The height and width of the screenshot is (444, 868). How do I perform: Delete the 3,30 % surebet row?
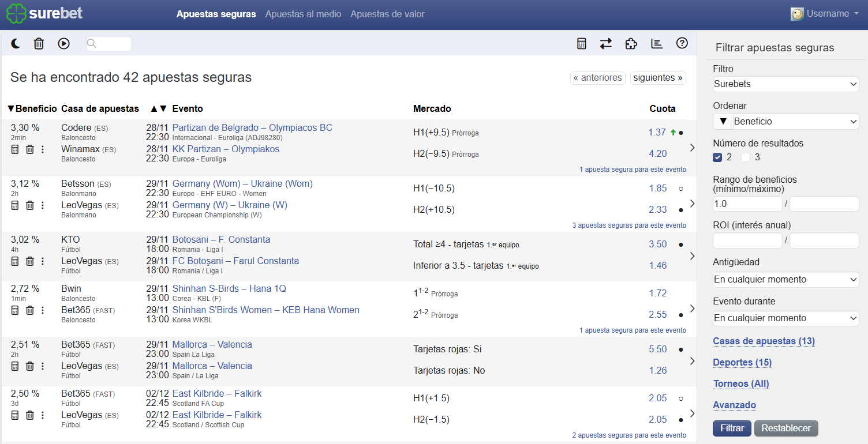point(30,149)
